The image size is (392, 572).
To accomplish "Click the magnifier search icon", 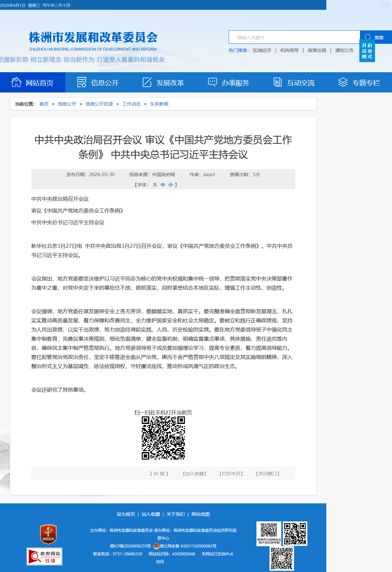I will click(368, 37).
